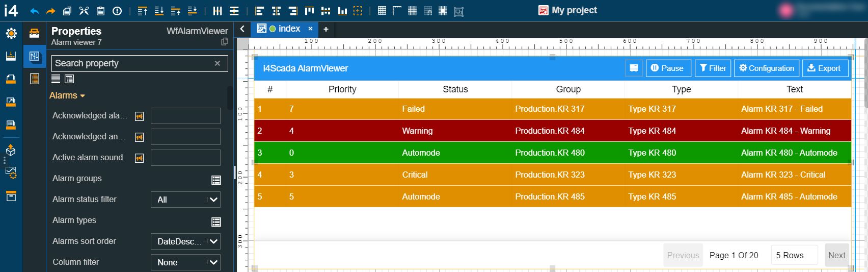Image resolution: width=868 pixels, height=272 pixels.
Task: Open the archive box sidebar icon
Action: pyautogui.click(x=11, y=196)
